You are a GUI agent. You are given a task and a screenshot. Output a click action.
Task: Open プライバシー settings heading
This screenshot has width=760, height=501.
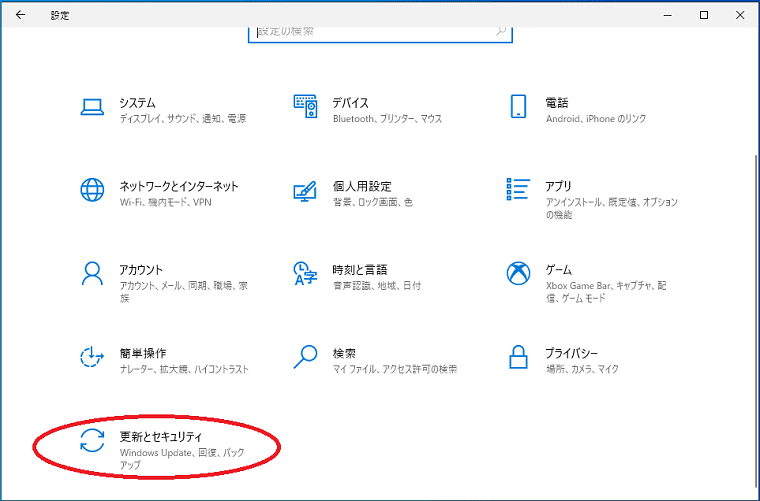pos(571,353)
